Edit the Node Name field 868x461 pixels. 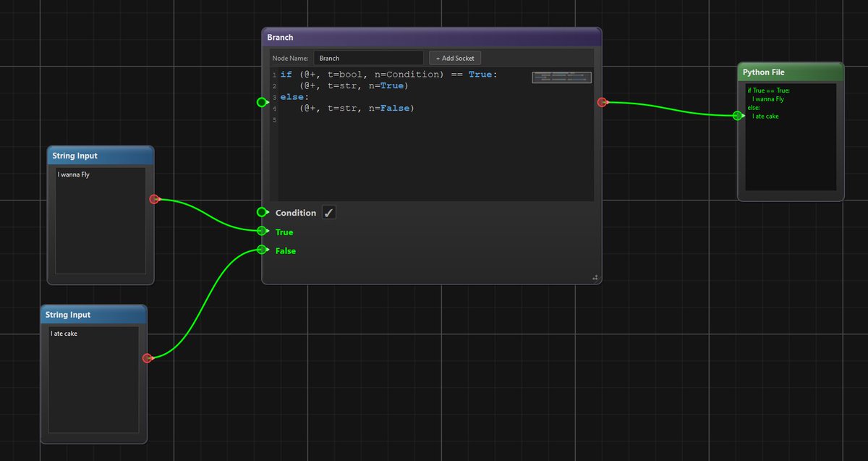pos(368,58)
